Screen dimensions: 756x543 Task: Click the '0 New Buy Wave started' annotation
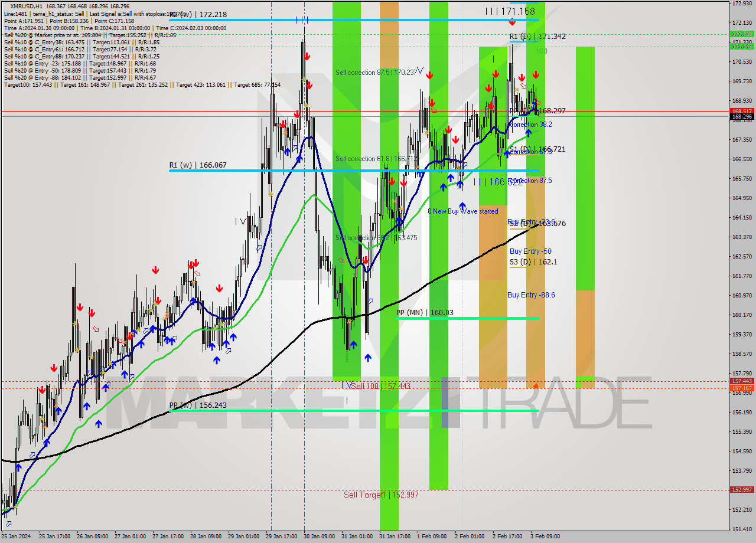point(463,211)
